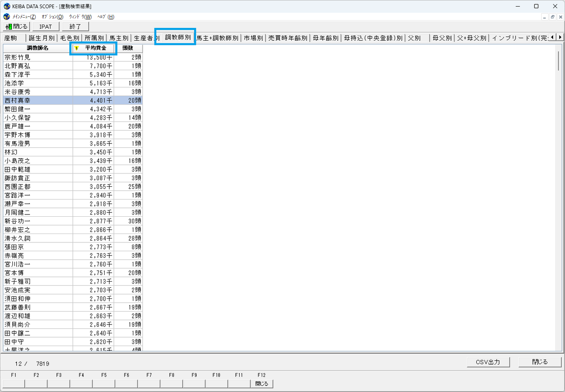Minimize the inner document window in the menu bar
Image resolution: width=565 pixels, height=392 pixels.
[545, 17]
